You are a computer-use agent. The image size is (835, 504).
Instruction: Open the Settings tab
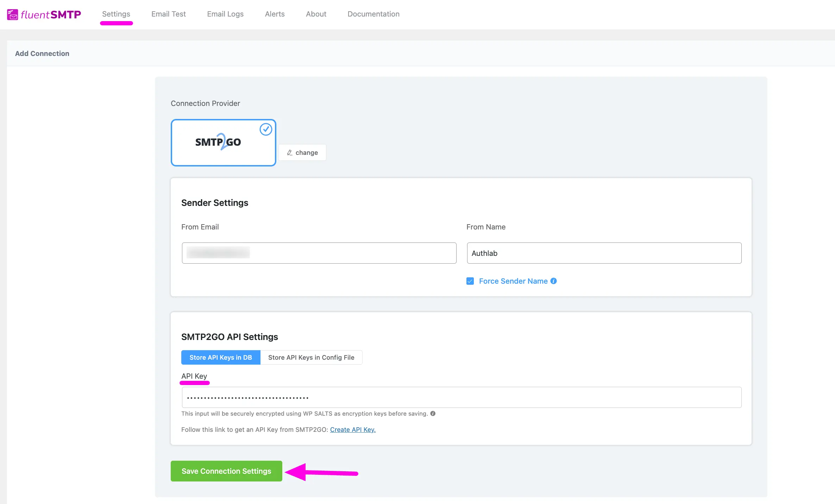pyautogui.click(x=116, y=14)
